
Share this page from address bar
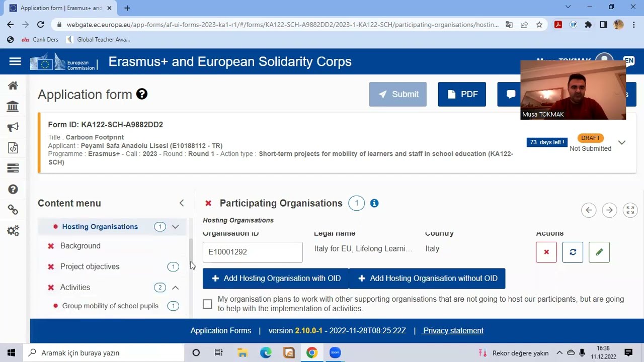click(x=524, y=24)
